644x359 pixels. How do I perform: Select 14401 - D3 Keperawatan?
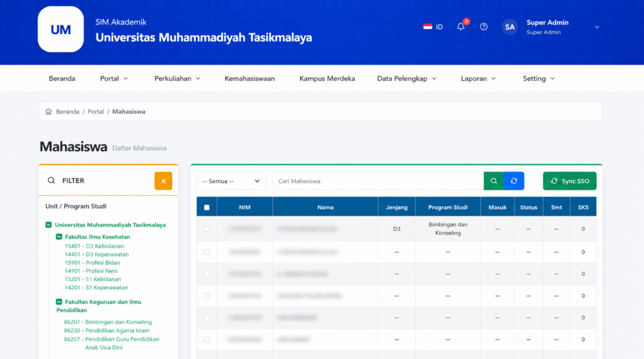pyautogui.click(x=96, y=254)
